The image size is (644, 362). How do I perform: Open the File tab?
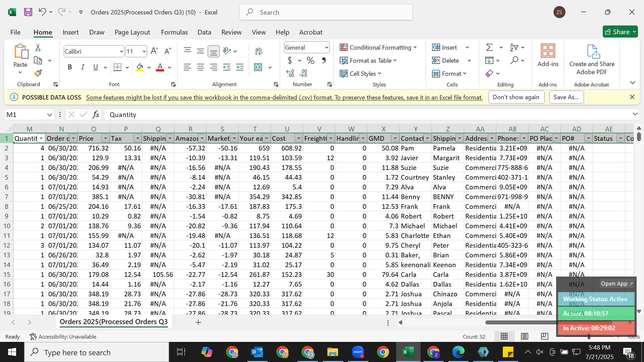pos(15,32)
